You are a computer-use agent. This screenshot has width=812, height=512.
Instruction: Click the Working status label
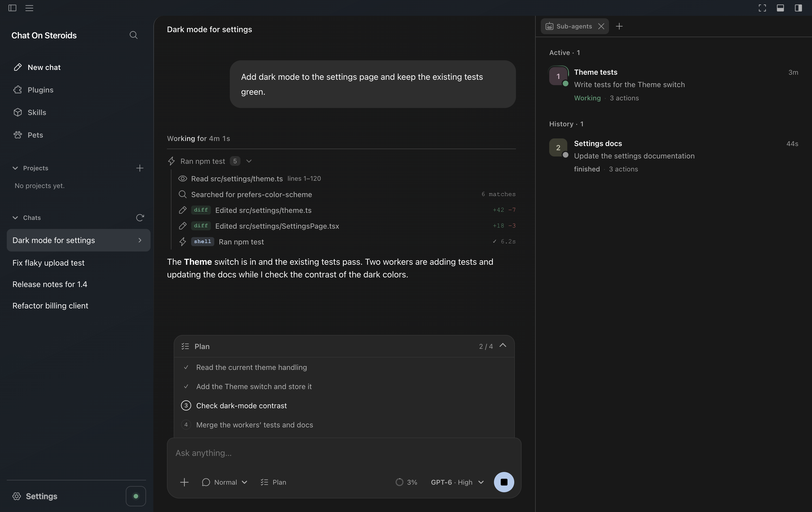(x=587, y=98)
